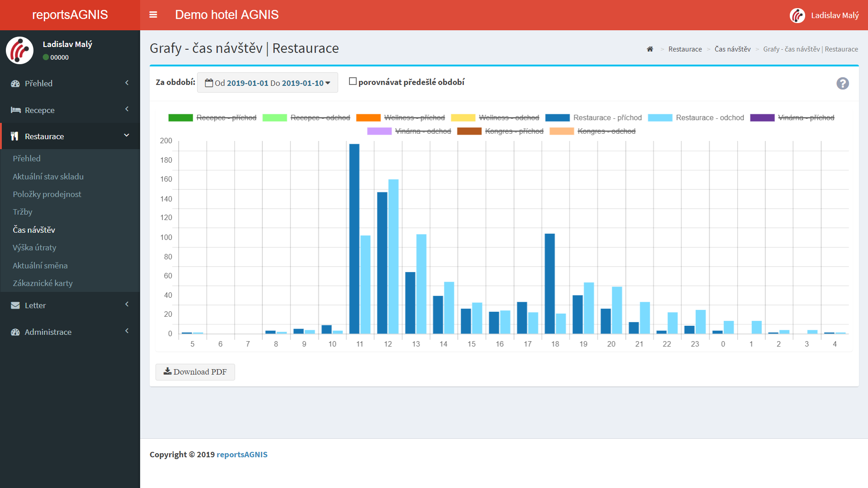Click the Recepce bed icon

click(15, 110)
